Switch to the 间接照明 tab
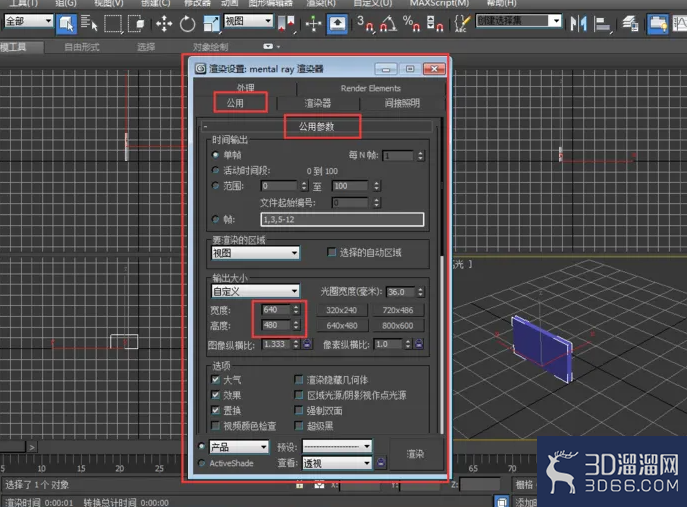The width and height of the screenshot is (687, 507). click(x=402, y=103)
